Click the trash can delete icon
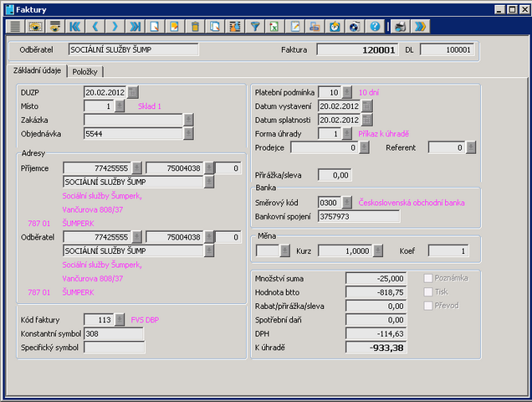 point(195,27)
